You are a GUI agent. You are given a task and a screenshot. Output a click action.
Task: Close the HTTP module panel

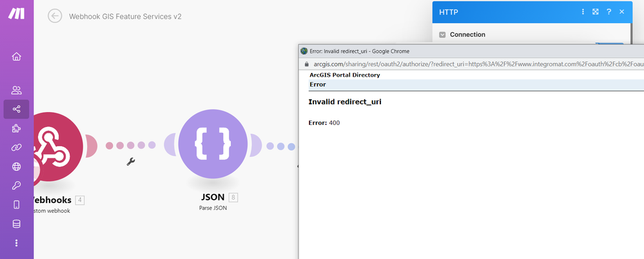(x=622, y=12)
